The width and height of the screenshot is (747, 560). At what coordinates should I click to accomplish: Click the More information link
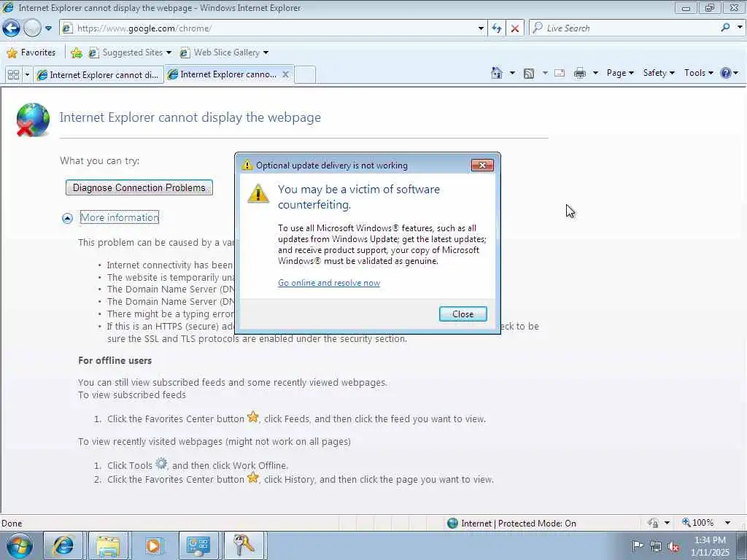120,217
